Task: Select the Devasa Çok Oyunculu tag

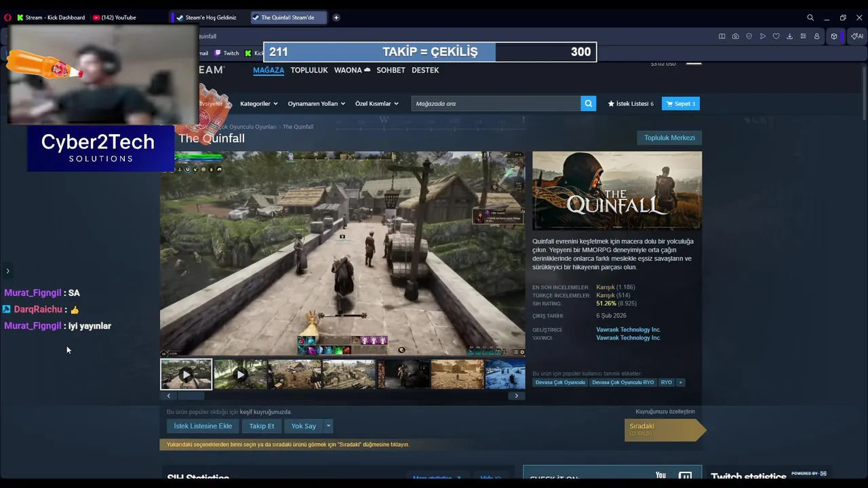Action: pos(559,382)
